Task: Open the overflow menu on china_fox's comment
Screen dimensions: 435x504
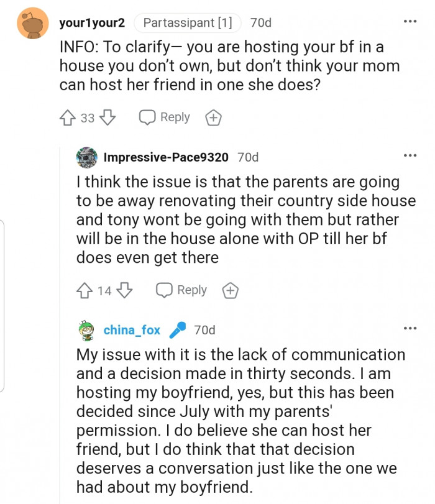Action: (x=410, y=328)
